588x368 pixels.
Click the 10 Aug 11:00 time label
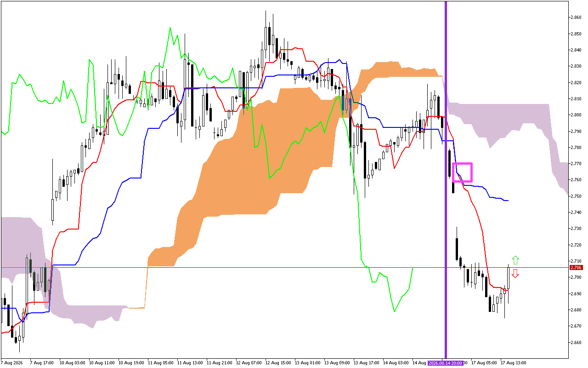[x=102, y=363]
